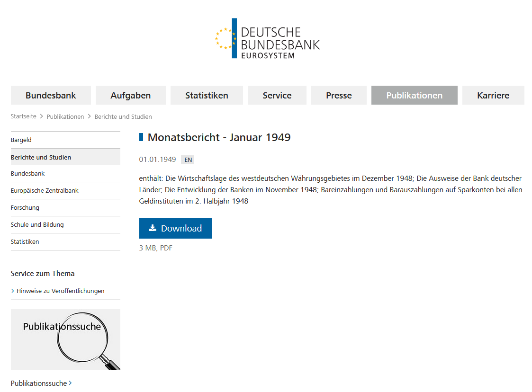The height and width of the screenshot is (392, 532).
Task: Go to Startseite in breadcrumb
Action: click(x=24, y=116)
